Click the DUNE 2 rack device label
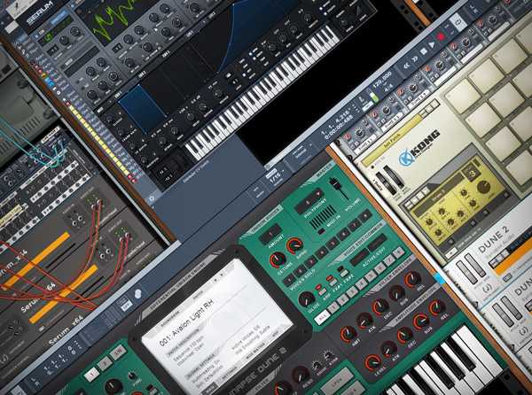Viewport: 532px width, 395px height. tap(495, 240)
